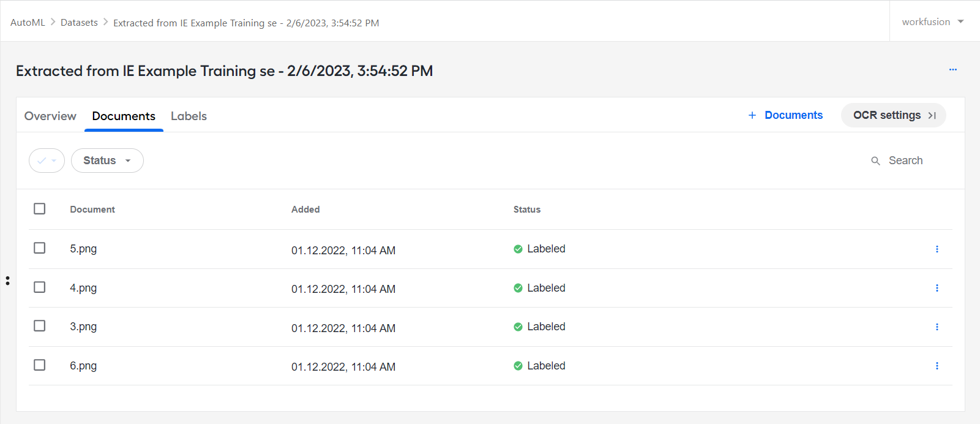Go to Datasets in breadcrumb
The height and width of the screenshot is (424, 980).
tap(79, 22)
